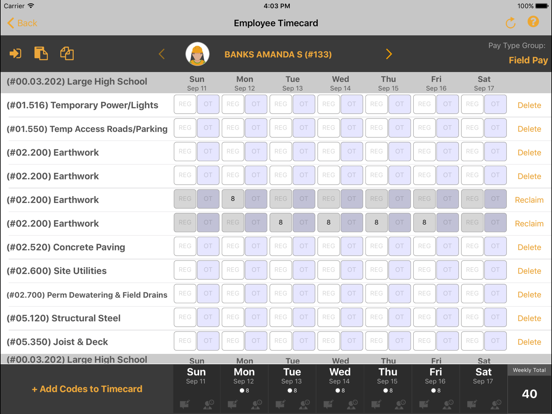
Task: Open help via the question mark icon
Action: 533,22
